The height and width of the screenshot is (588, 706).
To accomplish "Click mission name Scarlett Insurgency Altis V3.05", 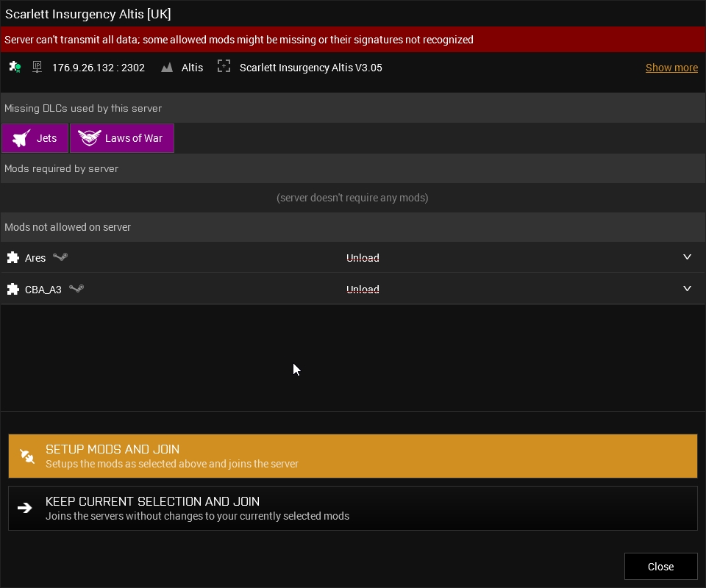I will [x=310, y=68].
